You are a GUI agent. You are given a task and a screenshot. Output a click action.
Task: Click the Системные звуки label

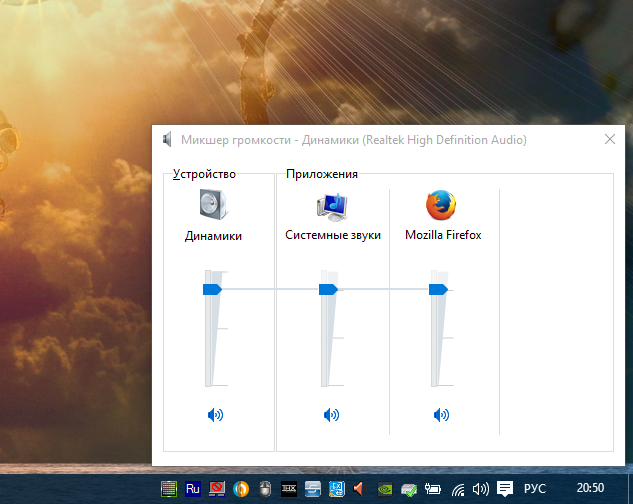tap(333, 235)
